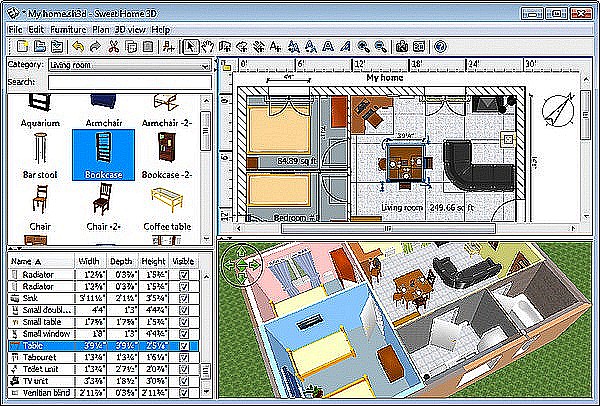Image resolution: width=600 pixels, height=406 pixels.
Task: Choose the Add text tool
Action: click(276, 47)
